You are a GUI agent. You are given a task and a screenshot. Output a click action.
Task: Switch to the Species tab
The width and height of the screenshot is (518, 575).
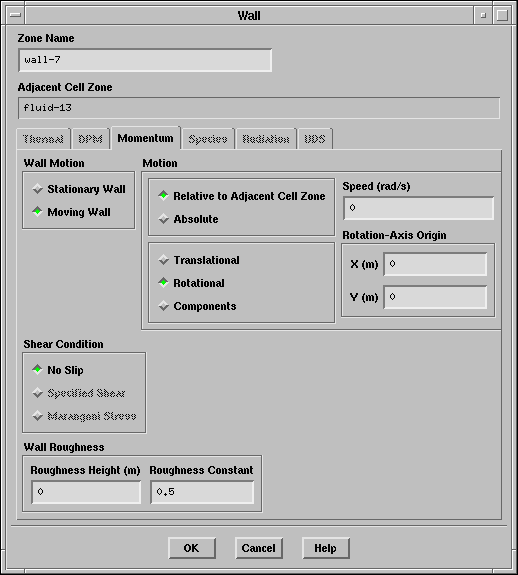point(208,139)
